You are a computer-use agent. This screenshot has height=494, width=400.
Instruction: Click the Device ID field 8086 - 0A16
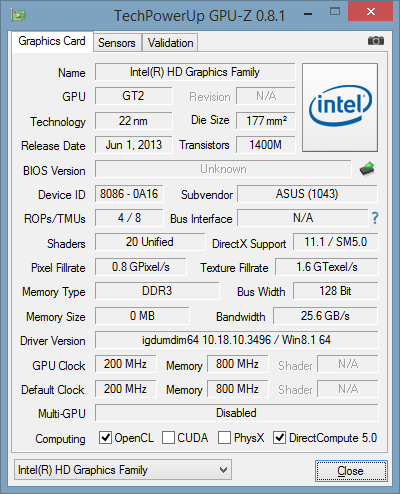(x=129, y=194)
